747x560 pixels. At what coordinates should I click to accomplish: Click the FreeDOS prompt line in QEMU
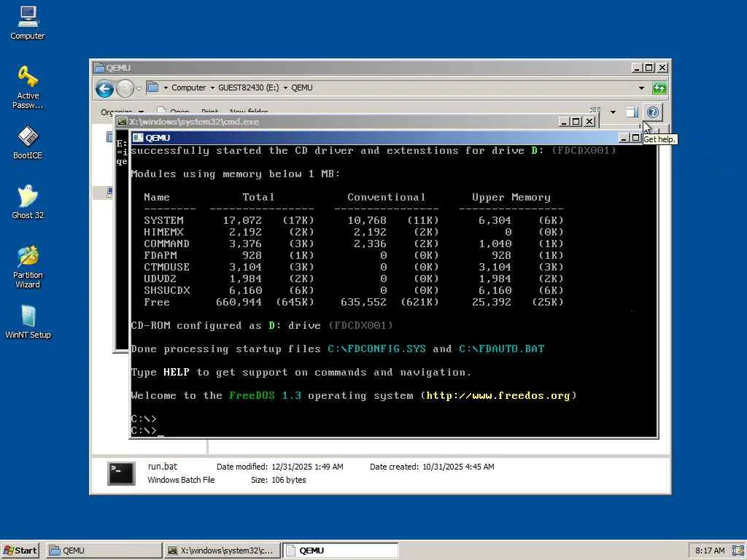click(x=147, y=430)
